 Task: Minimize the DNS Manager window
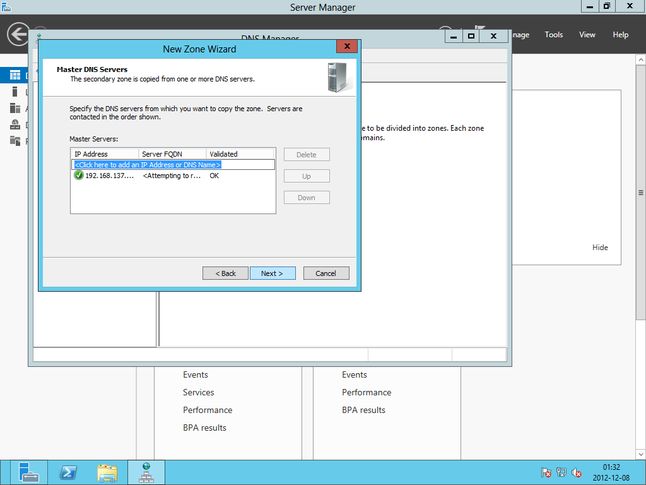(x=454, y=36)
